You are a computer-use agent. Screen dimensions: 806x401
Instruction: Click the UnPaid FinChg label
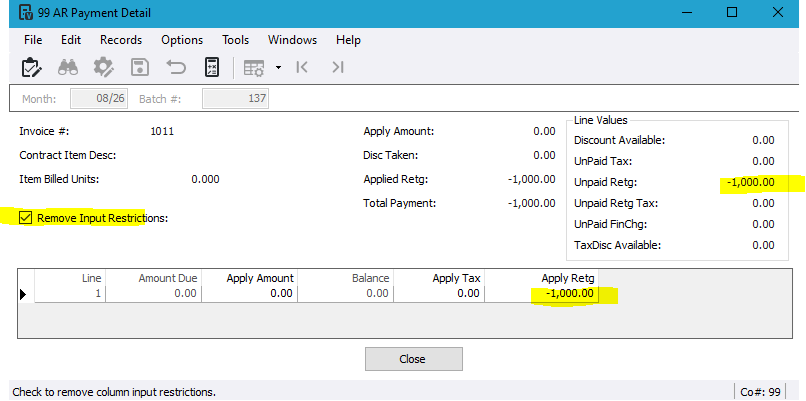click(x=610, y=224)
